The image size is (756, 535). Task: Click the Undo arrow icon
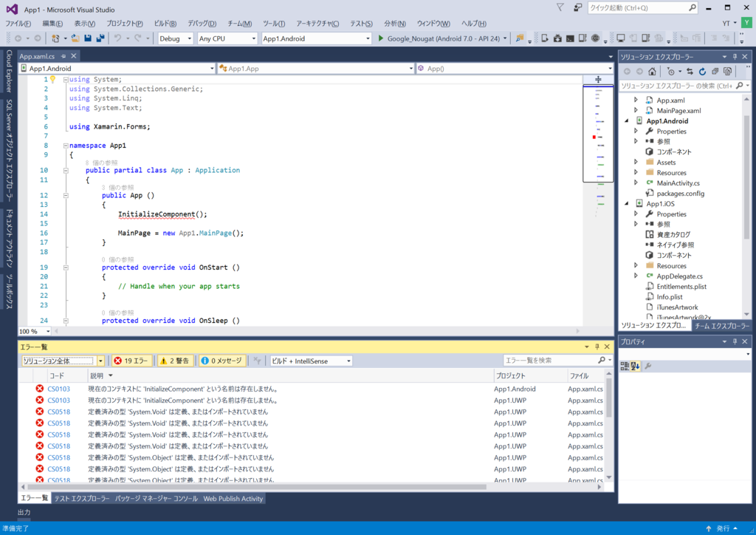pos(117,38)
